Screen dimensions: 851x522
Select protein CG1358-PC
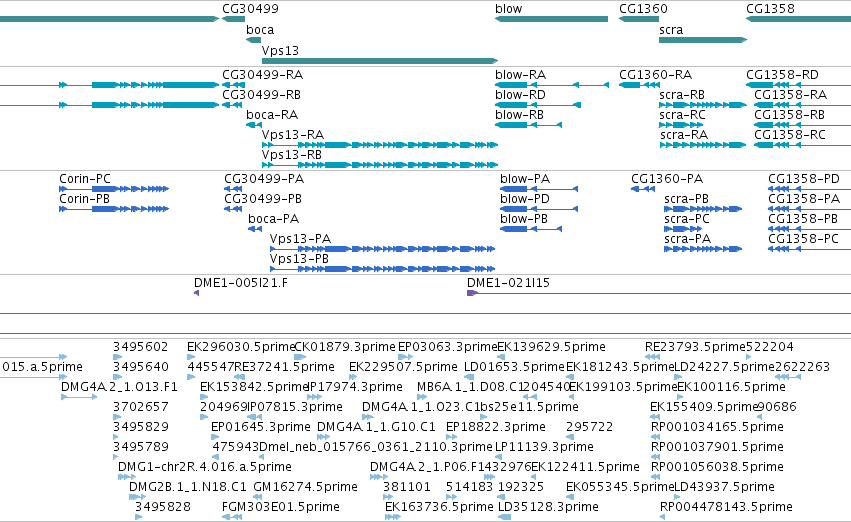[809, 249]
